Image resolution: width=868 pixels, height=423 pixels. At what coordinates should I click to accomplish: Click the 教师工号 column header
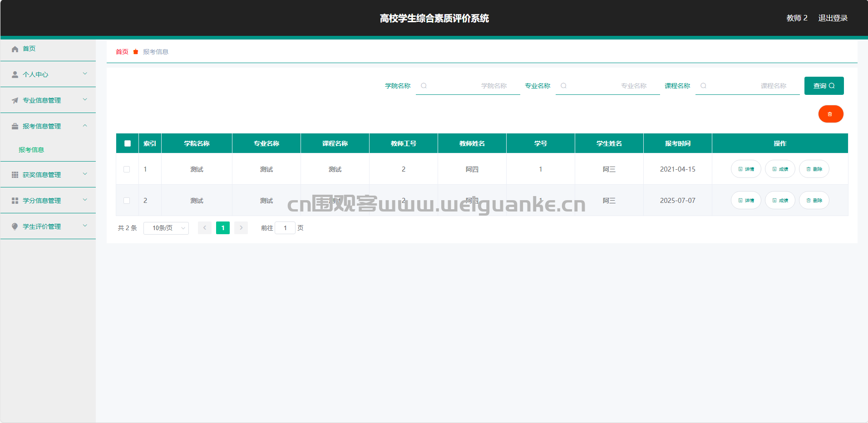(404, 143)
